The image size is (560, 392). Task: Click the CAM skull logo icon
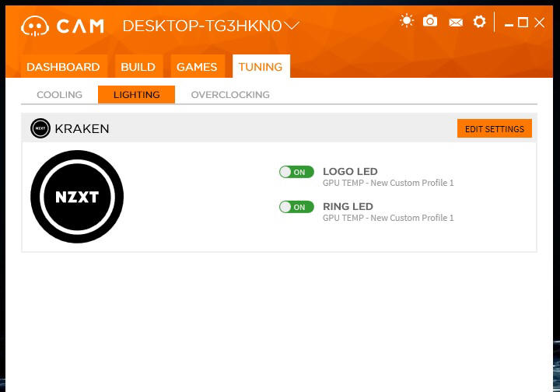tap(35, 26)
